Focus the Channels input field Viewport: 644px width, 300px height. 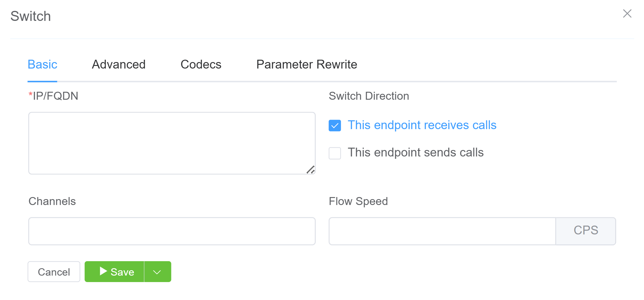[172, 231]
